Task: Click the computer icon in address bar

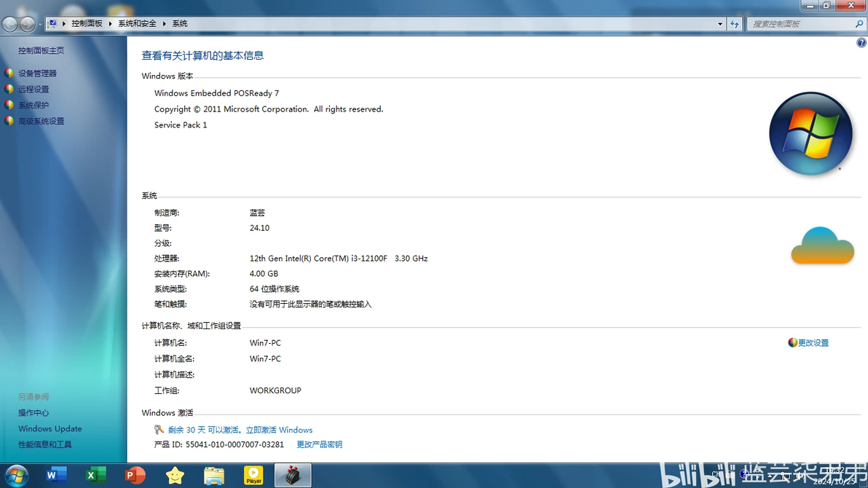Action: click(x=52, y=23)
